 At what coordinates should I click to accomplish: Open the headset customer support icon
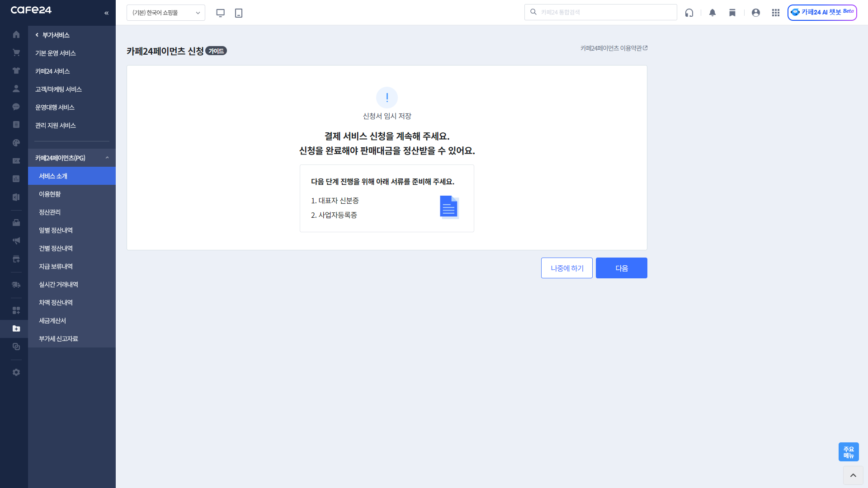(689, 13)
